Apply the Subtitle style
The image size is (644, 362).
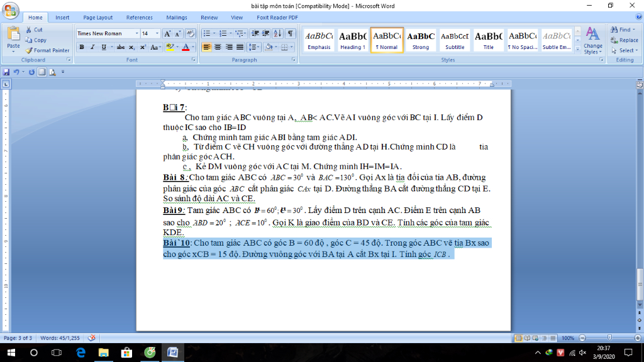coord(455,40)
